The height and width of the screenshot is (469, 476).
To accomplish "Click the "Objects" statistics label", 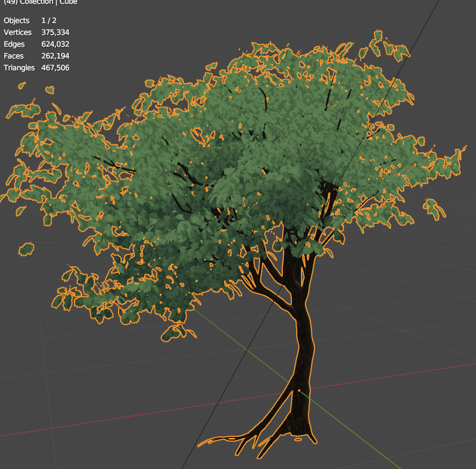I will 17,20.
